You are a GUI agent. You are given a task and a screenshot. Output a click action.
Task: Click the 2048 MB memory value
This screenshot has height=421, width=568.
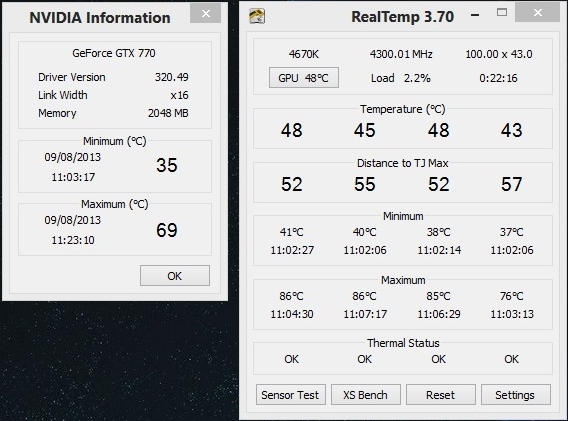point(168,113)
